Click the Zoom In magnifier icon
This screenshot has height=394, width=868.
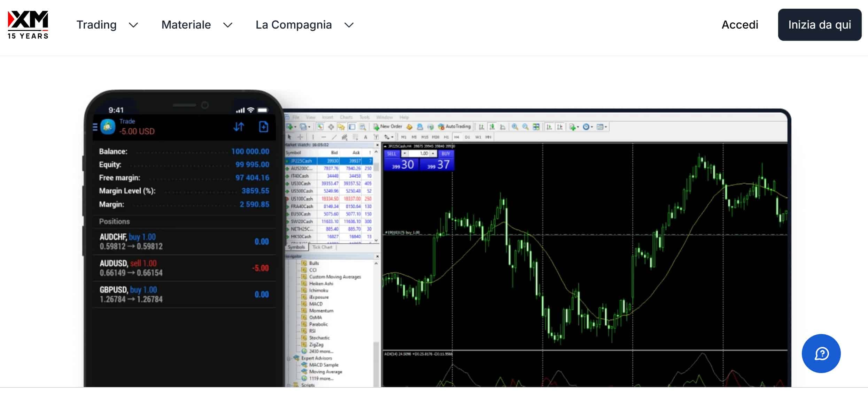pos(514,127)
